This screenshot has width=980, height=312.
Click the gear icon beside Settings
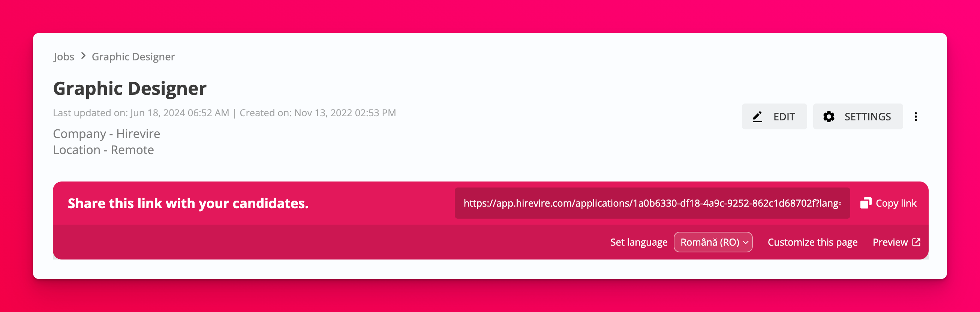click(x=829, y=116)
